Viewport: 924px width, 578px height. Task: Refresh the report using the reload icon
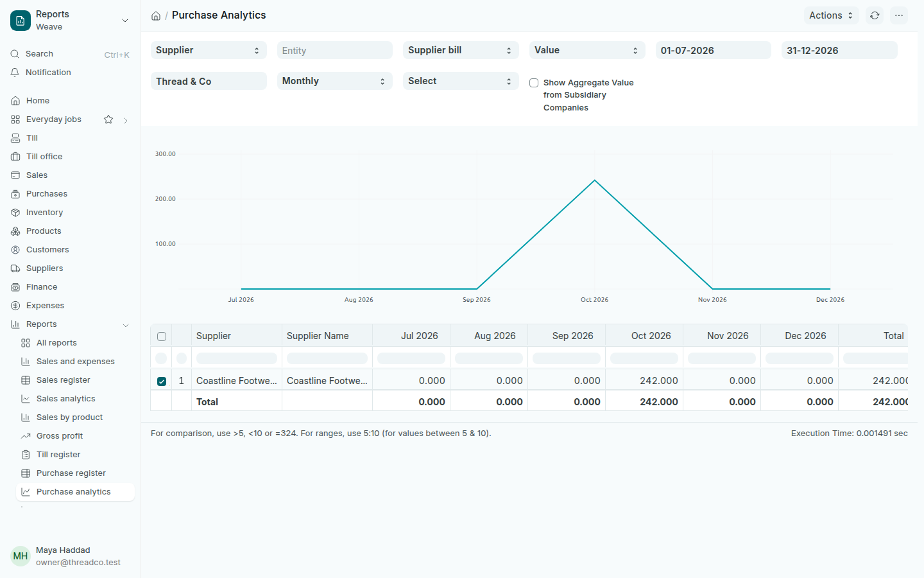coord(875,15)
